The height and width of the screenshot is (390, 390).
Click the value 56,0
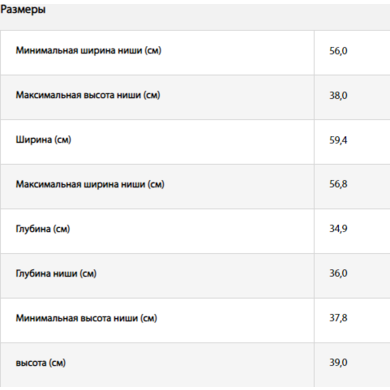(338, 51)
